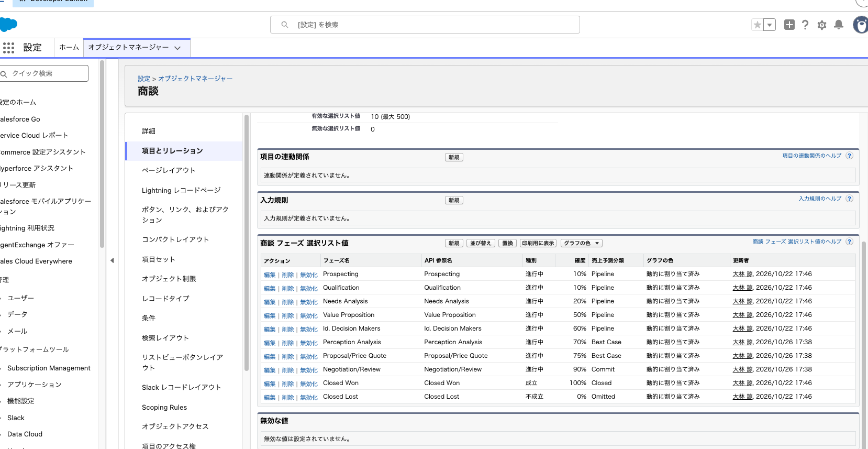Open Subscription Management in the sidebar
Screen dimensions: 868x449
49,368
